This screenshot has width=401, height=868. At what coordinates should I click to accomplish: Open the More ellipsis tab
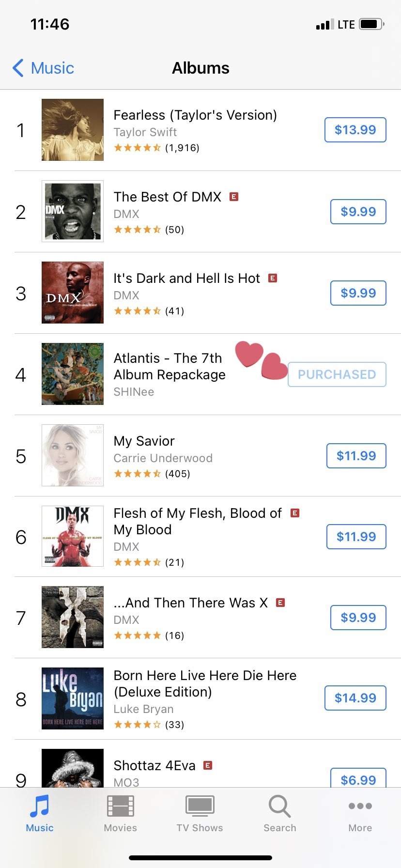360,807
